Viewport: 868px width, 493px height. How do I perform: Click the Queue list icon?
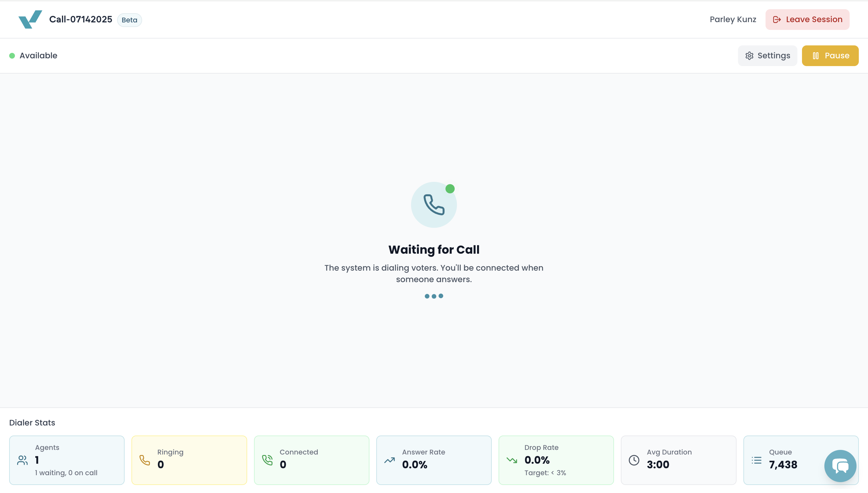click(x=756, y=460)
